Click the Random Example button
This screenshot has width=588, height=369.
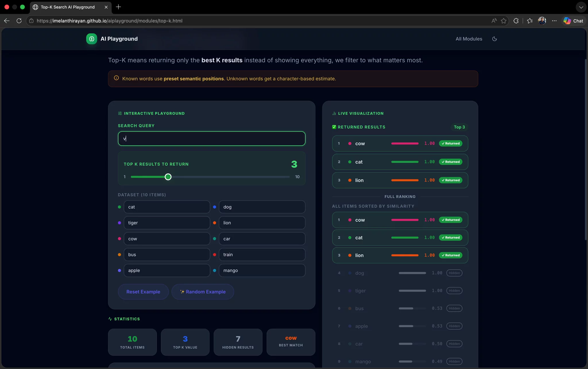203,292
